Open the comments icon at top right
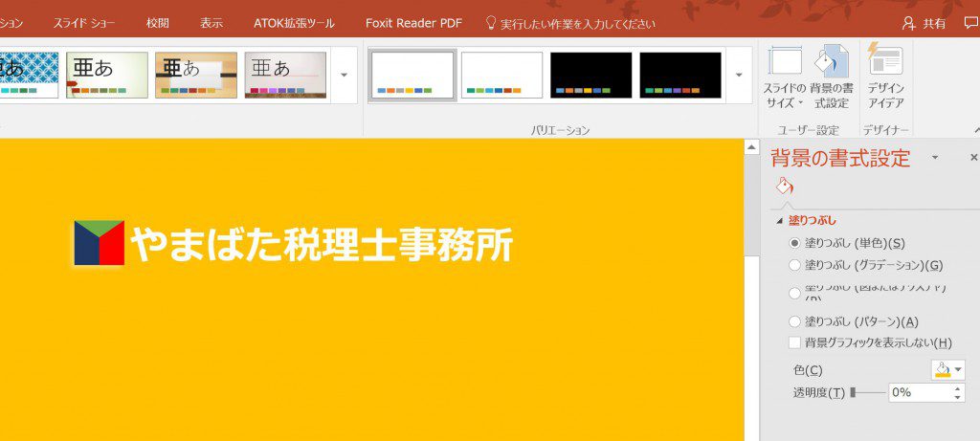The width and height of the screenshot is (980, 441). coord(971,23)
